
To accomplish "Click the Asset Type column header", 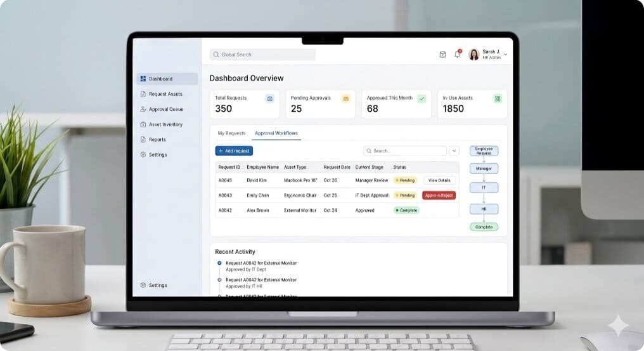I will 295,167.
